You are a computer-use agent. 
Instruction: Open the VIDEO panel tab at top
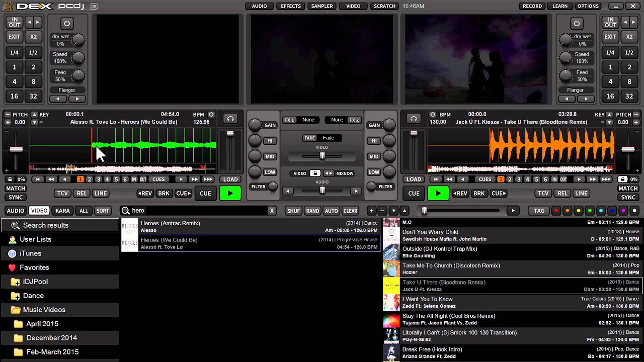[x=353, y=6]
